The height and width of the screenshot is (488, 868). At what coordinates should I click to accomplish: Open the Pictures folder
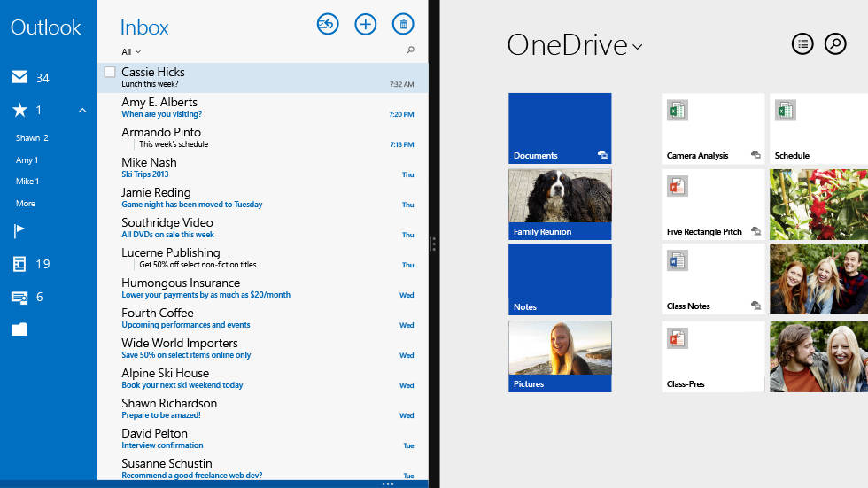560,356
